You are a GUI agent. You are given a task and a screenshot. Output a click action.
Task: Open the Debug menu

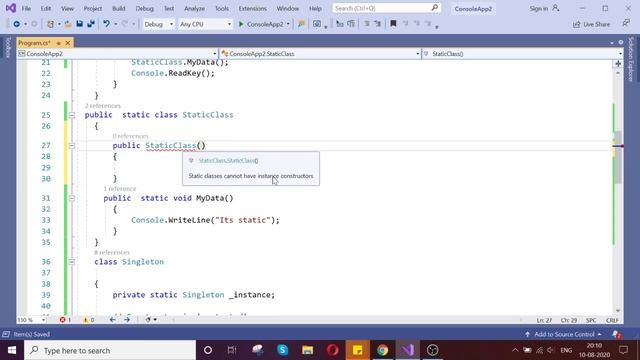pyautogui.click(x=144, y=8)
